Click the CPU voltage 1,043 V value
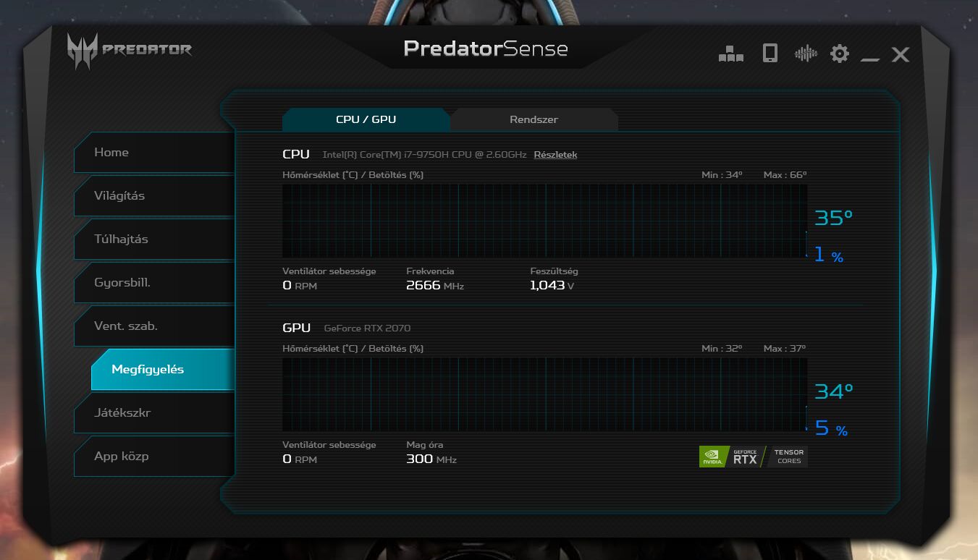978x560 pixels. [x=552, y=286]
